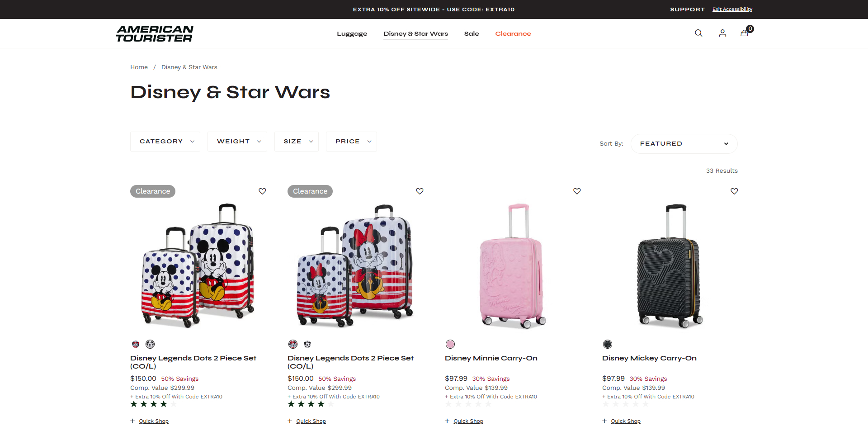This screenshot has width=868, height=431.
Task: Change the Sort By Featured dropdown
Action: [x=684, y=143]
